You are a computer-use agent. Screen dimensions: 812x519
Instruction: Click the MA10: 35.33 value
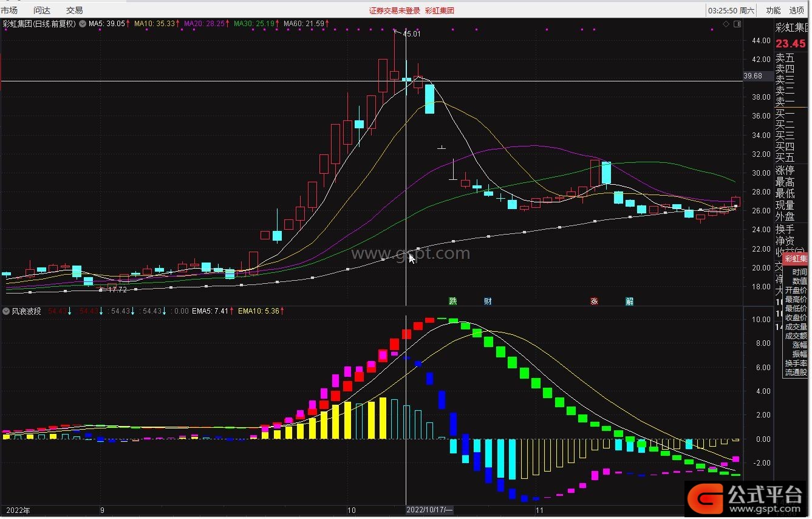pos(157,24)
